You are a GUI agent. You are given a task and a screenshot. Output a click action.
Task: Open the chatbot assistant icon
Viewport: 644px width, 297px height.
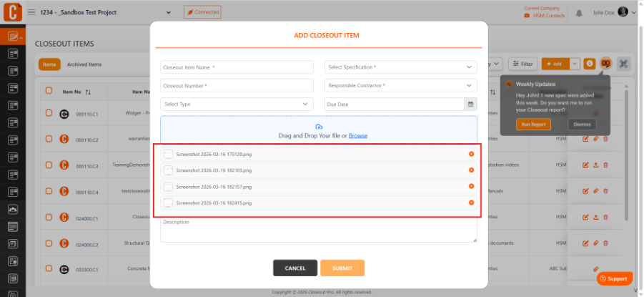606,64
